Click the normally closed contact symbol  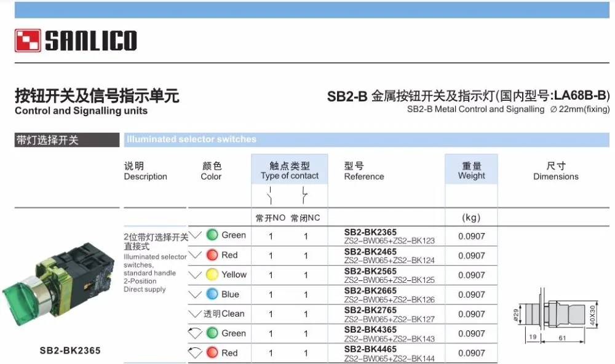[304, 196]
